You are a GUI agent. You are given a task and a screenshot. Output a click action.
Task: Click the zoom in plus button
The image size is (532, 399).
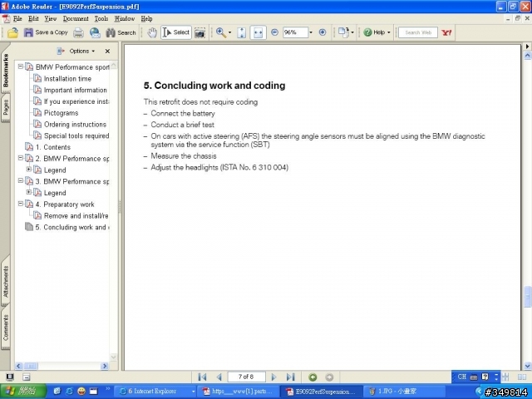click(323, 32)
